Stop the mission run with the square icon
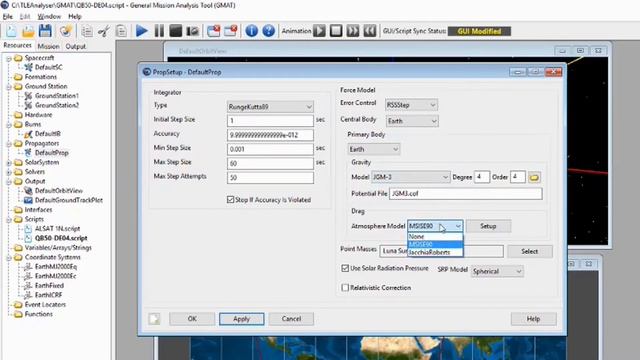This screenshot has height=360, width=640. point(176,31)
